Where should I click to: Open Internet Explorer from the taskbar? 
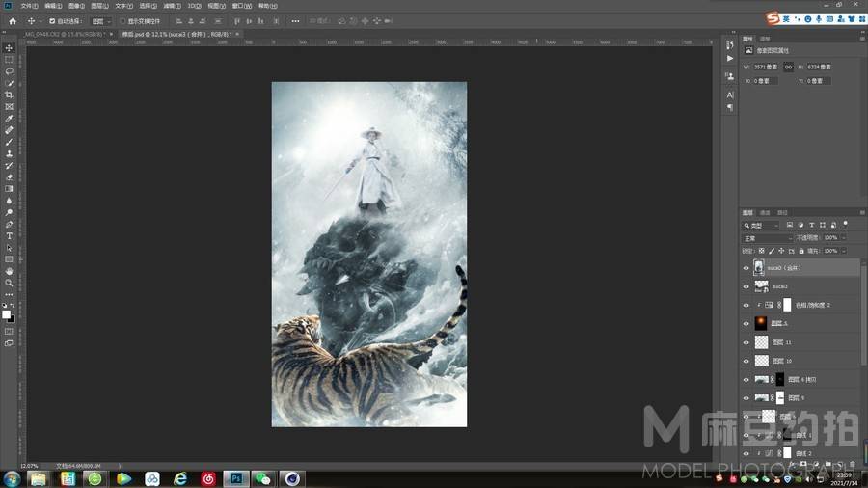pos(180,478)
